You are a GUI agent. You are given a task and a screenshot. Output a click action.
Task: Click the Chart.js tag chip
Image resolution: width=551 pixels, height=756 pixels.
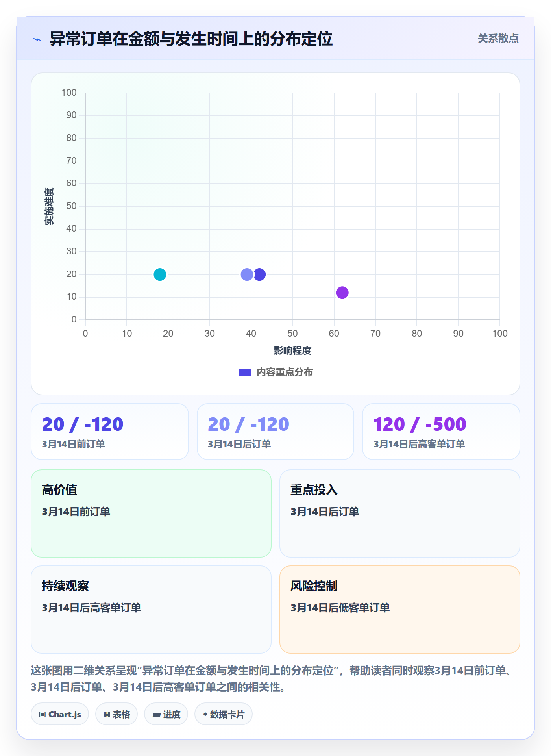(60, 714)
